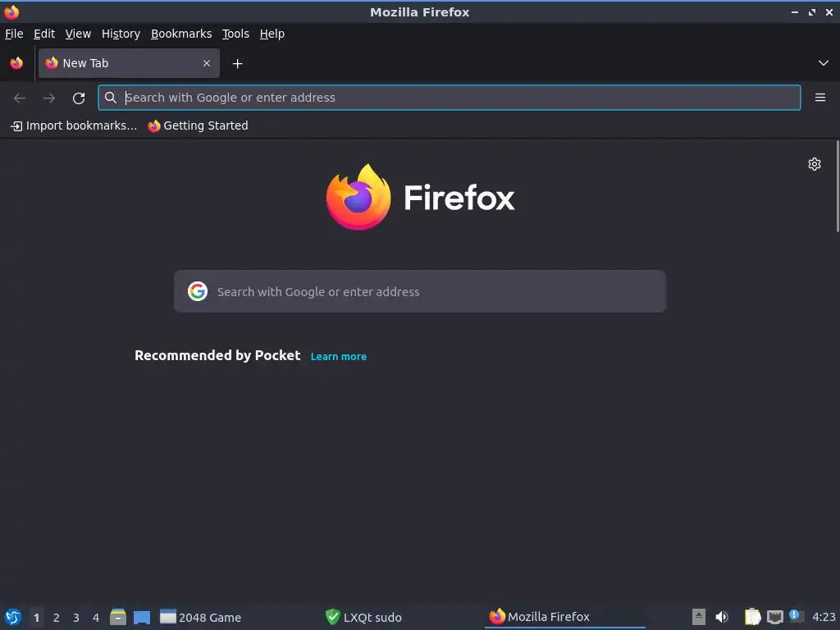Click the Firefox logo on the page
Image resolution: width=840 pixels, height=630 pixels.
(x=421, y=197)
